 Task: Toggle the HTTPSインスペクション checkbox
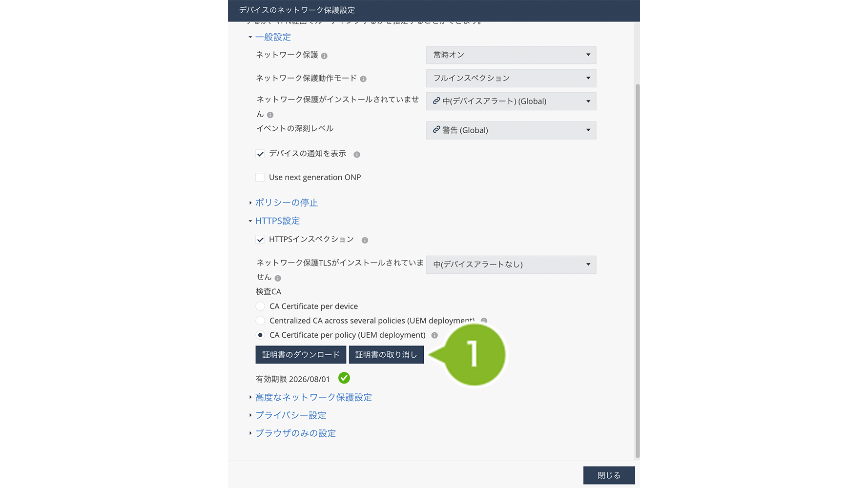(260, 240)
